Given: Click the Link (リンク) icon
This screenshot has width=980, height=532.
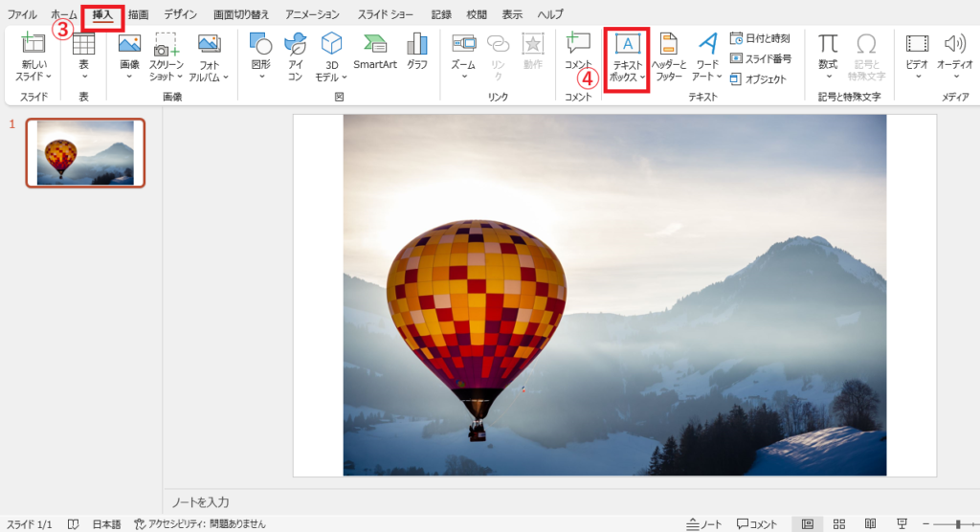Looking at the screenshot, I should [498, 43].
